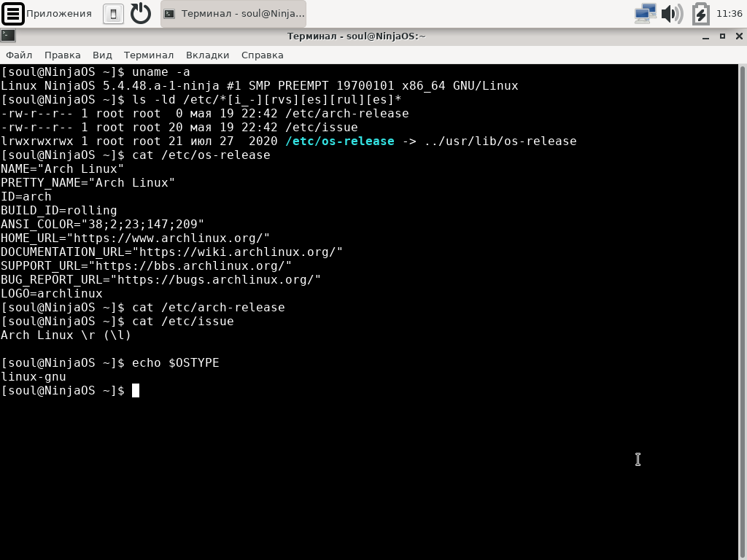Click the highlighted /etc/os-release path
This screenshot has width=747, height=560.
[340, 141]
